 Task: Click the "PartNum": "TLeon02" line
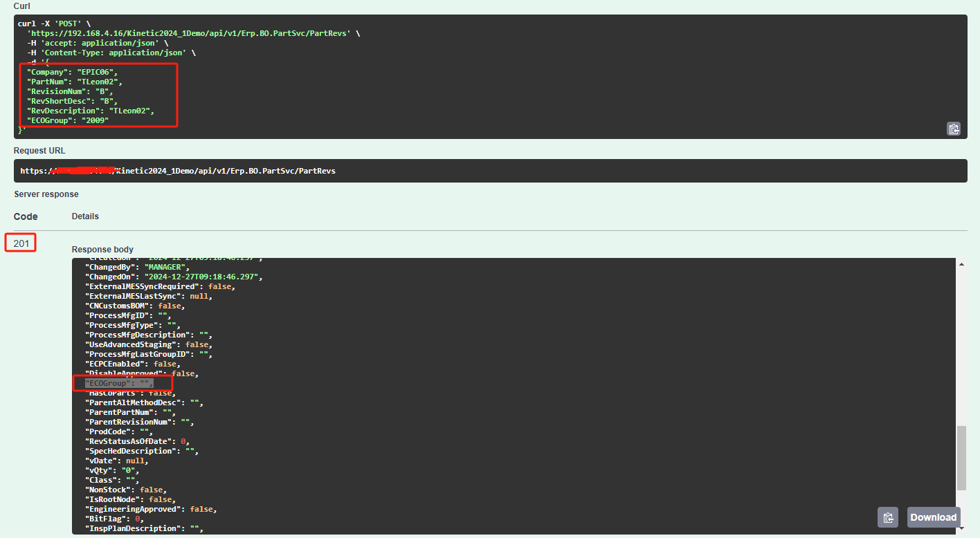tap(75, 82)
